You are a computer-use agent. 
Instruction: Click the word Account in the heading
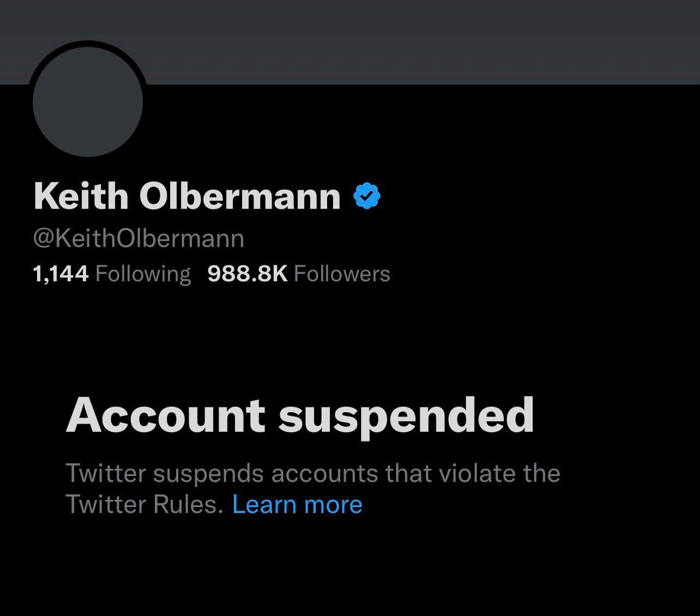point(166,415)
